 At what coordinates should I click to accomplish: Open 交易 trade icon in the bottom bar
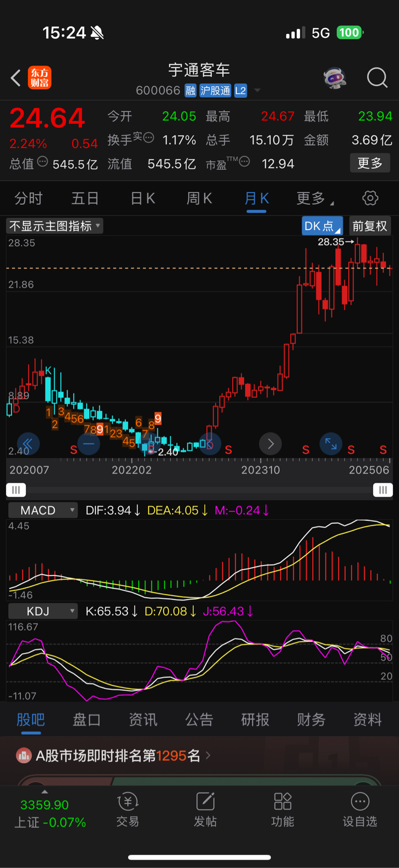(128, 810)
